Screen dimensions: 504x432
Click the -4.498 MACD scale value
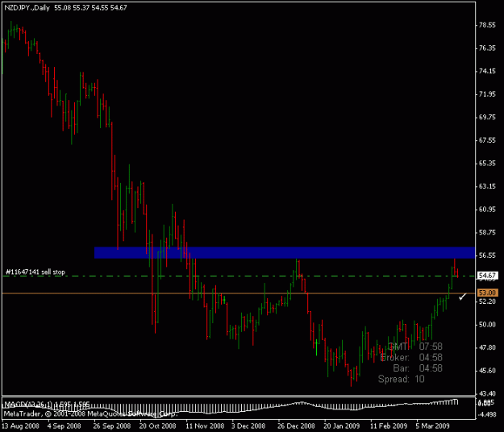(486, 414)
